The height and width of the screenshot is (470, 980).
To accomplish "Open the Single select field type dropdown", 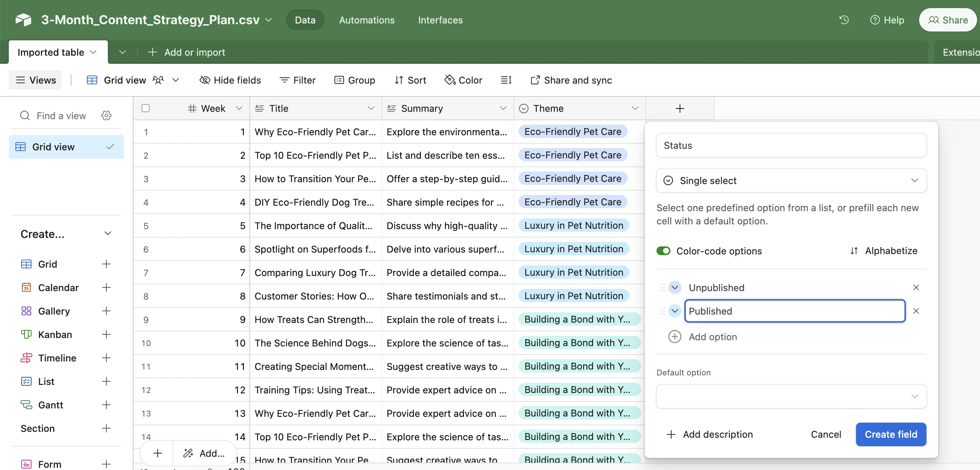I will pos(791,181).
